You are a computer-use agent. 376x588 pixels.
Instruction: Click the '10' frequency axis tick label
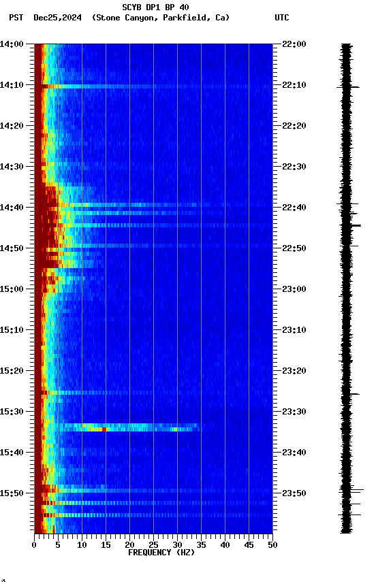coord(82,545)
